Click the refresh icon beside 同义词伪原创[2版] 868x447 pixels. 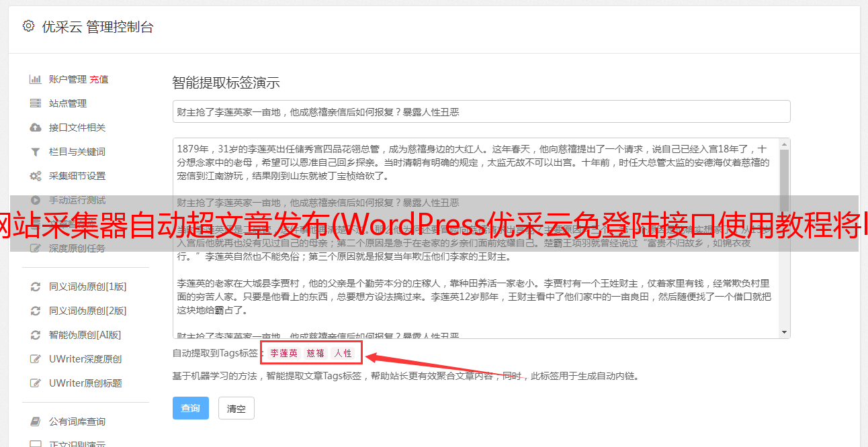coord(36,311)
